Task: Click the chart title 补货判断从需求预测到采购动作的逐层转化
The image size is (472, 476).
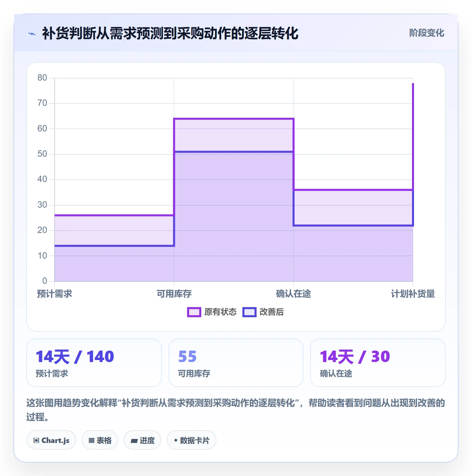Action: [x=170, y=33]
